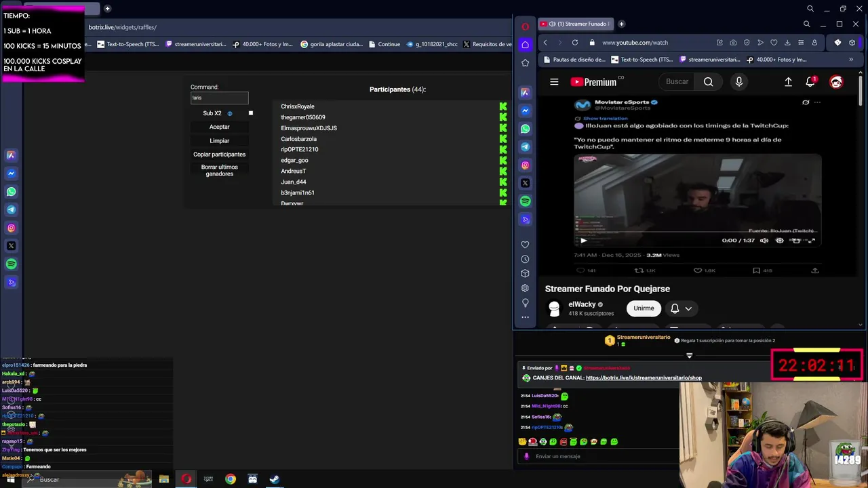Reload the YouTube page
The image size is (868, 488).
pos(575,42)
